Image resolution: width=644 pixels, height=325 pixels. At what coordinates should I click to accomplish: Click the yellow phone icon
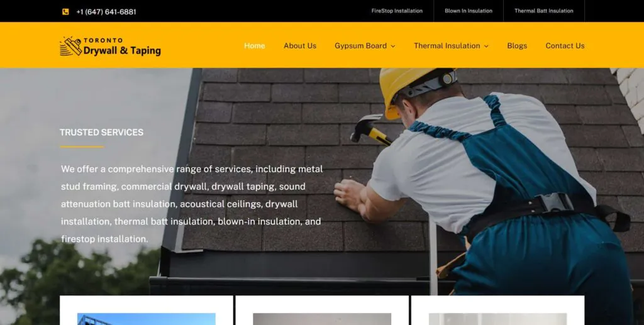(65, 11)
